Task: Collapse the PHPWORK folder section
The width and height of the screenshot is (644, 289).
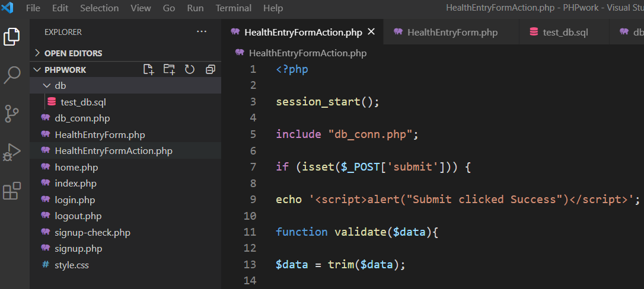Action: 37,70
